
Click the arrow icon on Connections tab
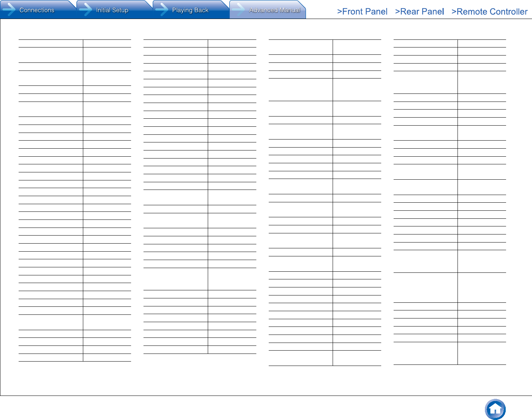9,9
